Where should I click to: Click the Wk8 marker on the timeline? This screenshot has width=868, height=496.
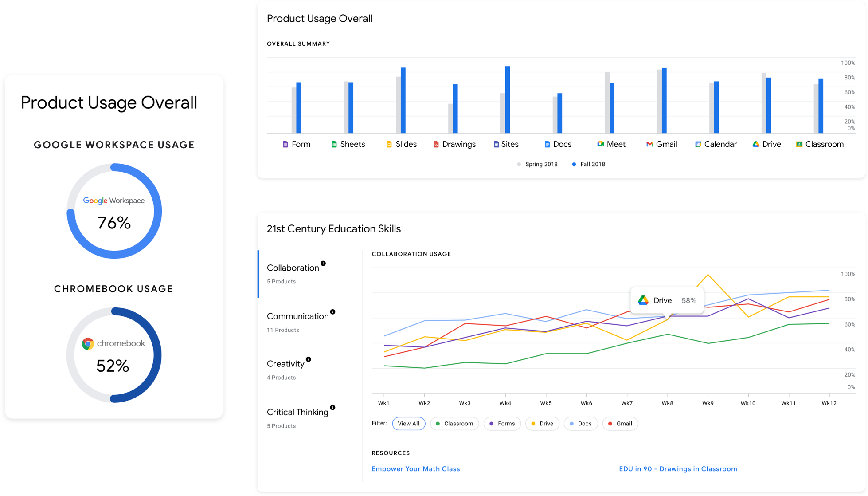pyautogui.click(x=667, y=403)
